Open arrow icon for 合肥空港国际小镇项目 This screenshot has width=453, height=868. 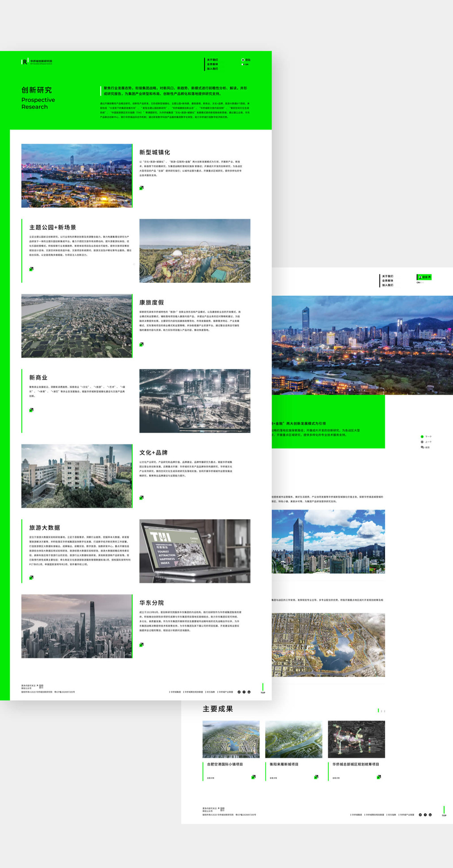click(x=253, y=777)
